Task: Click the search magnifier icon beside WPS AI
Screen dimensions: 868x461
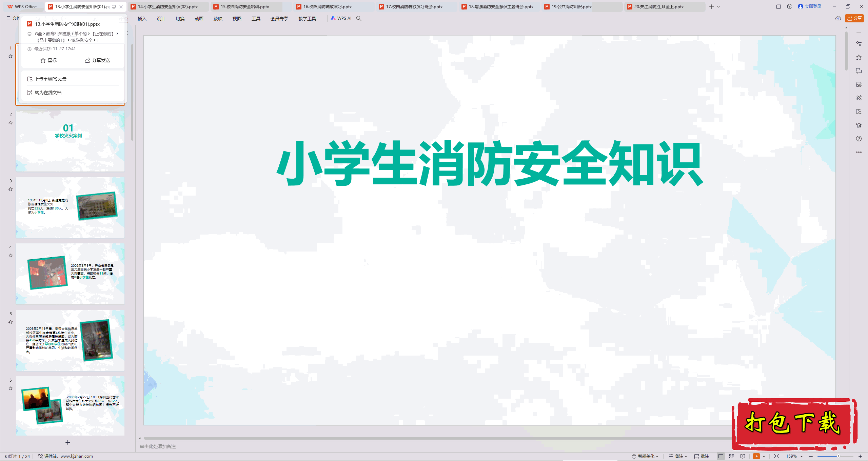Action: click(359, 18)
